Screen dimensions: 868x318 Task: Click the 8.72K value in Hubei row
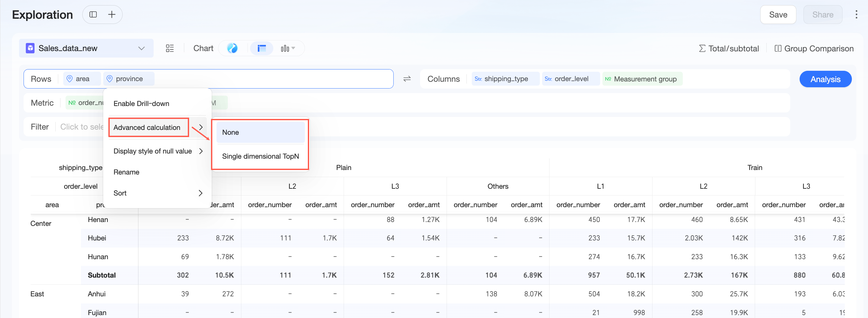coord(224,238)
